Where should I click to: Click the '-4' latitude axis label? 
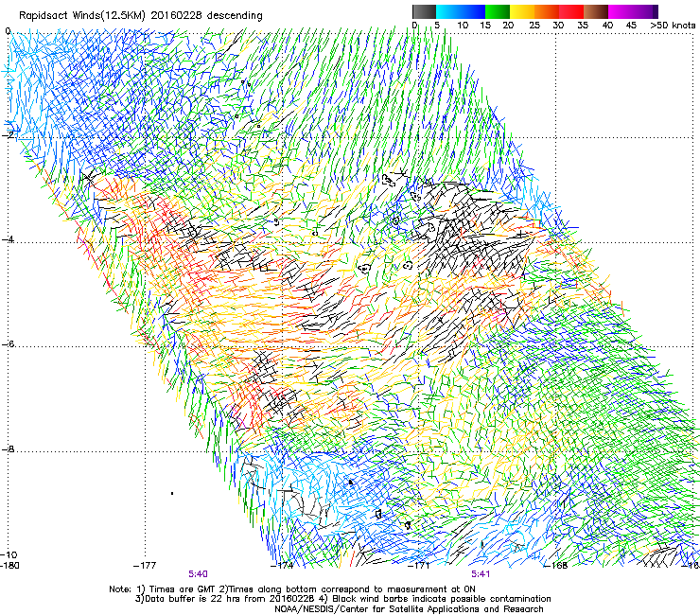pos(8,239)
